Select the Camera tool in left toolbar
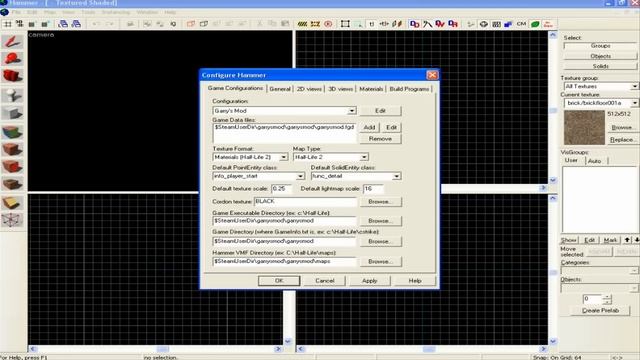 tap(12, 76)
